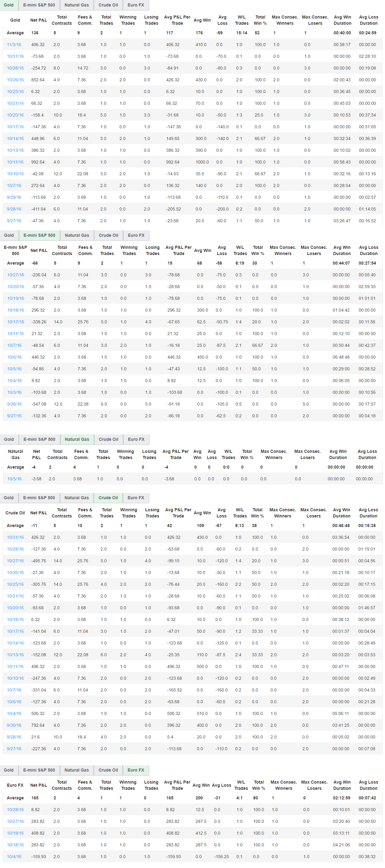Open 10/28/16 date in the Euro FX table

[15, 809]
